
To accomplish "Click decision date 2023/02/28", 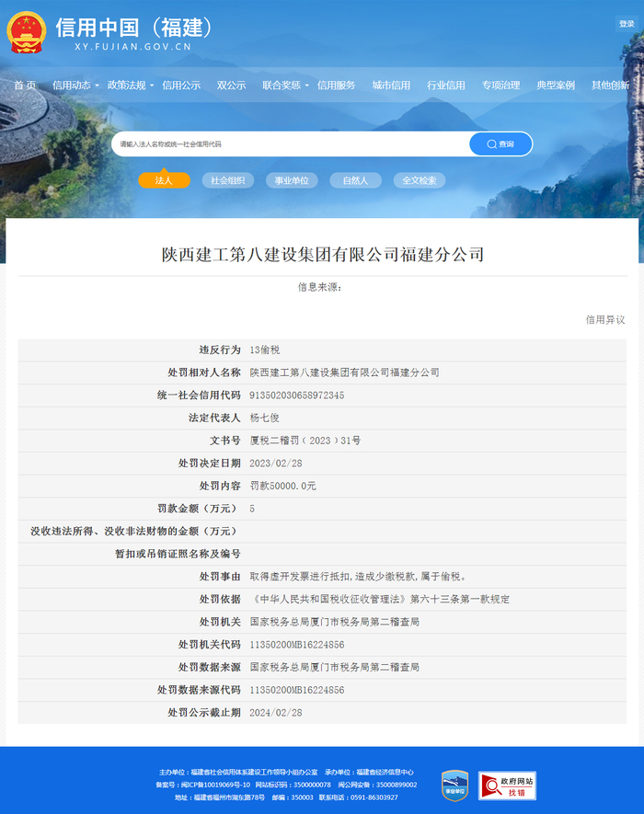I will tap(275, 463).
